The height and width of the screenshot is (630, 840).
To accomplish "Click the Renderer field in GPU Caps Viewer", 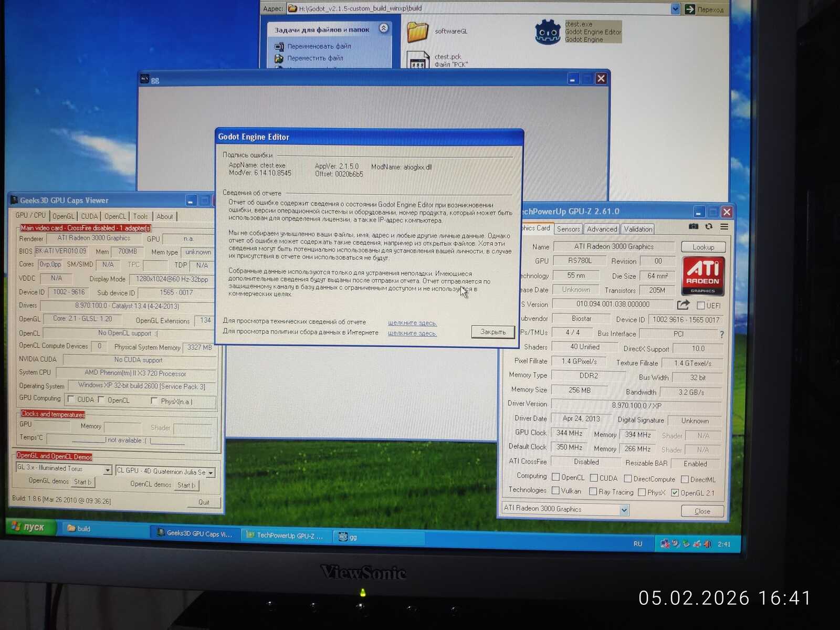I will [93, 238].
